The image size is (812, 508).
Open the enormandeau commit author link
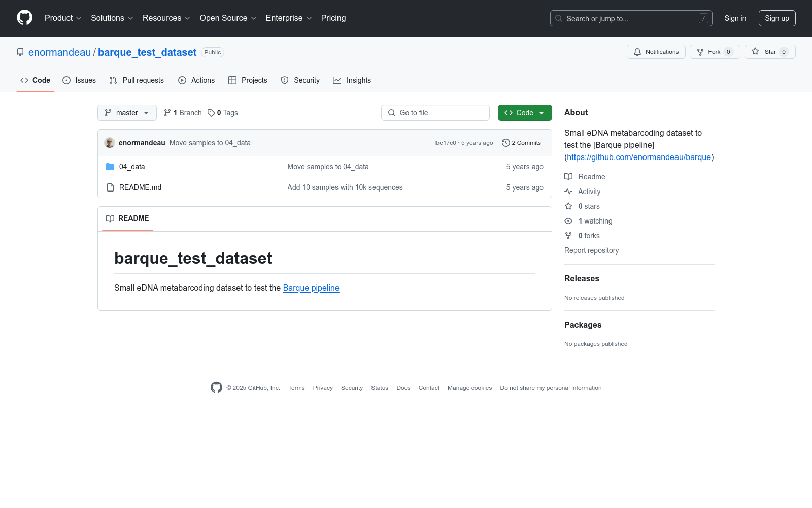pyautogui.click(x=142, y=143)
